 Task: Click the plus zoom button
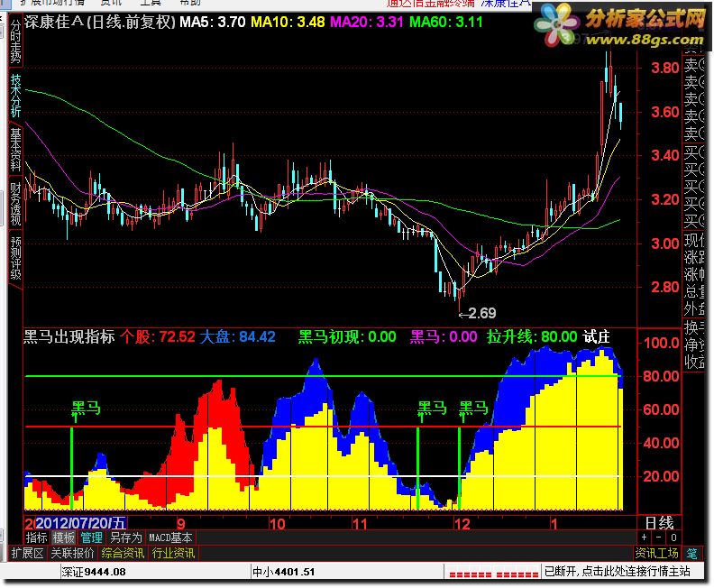644,537
